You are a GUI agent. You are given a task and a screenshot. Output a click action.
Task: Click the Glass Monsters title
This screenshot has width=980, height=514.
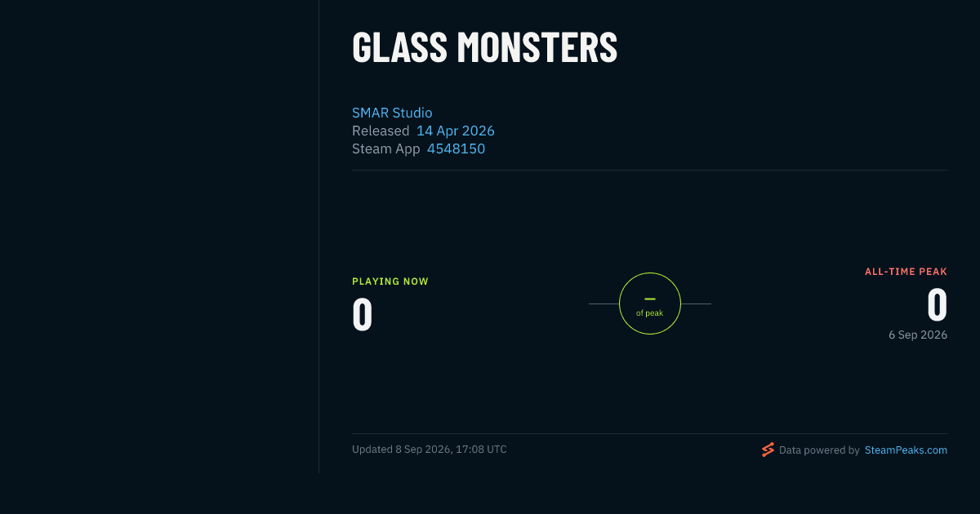click(484, 47)
